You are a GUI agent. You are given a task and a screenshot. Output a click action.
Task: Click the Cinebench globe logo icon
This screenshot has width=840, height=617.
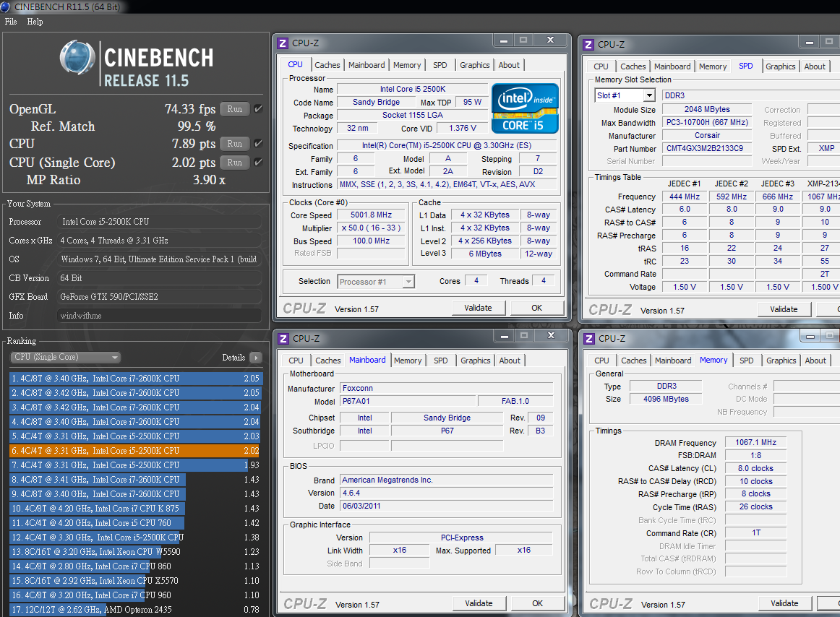coord(77,57)
